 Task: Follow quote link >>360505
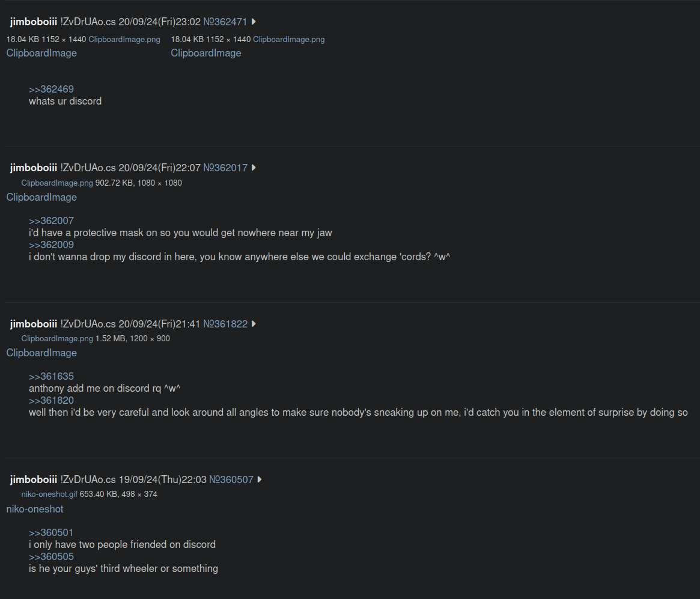point(51,556)
